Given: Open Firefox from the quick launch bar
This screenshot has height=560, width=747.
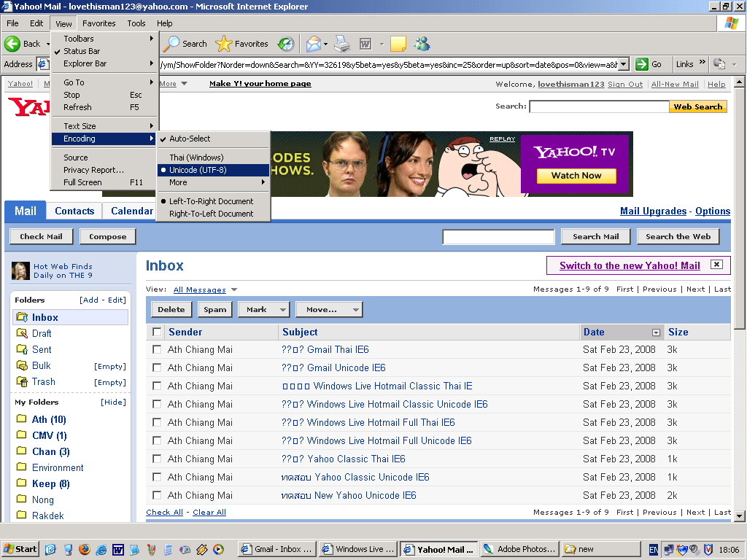Looking at the screenshot, I should click(85, 549).
